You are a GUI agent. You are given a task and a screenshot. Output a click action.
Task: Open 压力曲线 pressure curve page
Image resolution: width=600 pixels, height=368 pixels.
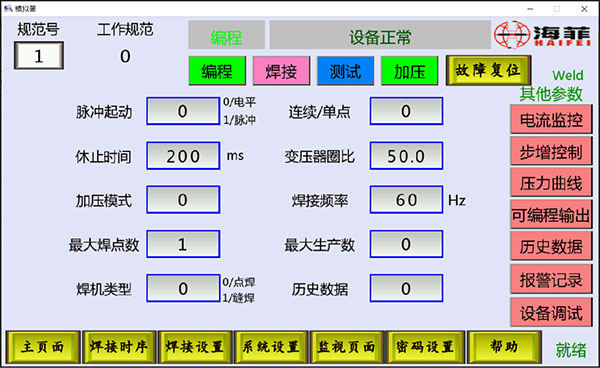click(551, 183)
